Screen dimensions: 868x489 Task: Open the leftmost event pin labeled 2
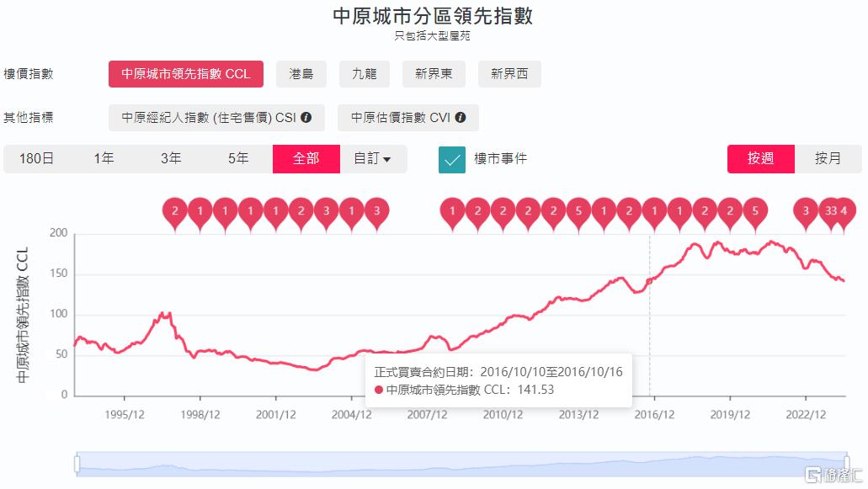click(x=175, y=214)
